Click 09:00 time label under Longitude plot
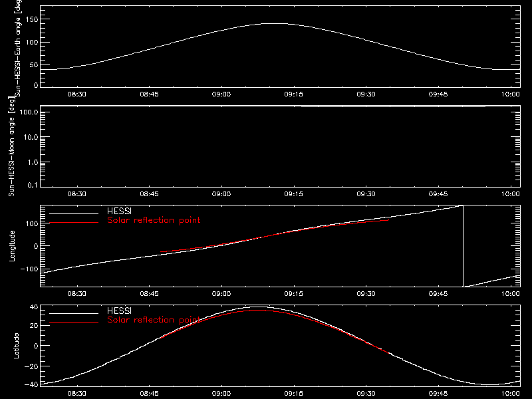 (221, 294)
